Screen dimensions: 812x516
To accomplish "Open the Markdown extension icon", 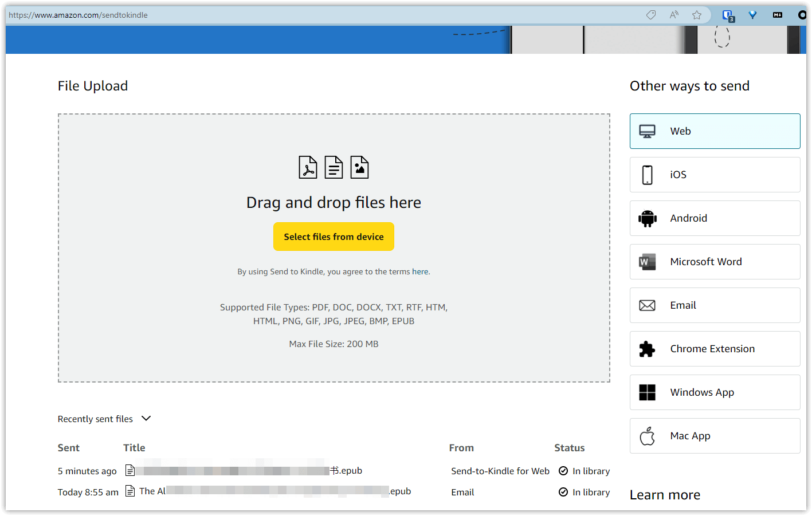I will point(778,15).
